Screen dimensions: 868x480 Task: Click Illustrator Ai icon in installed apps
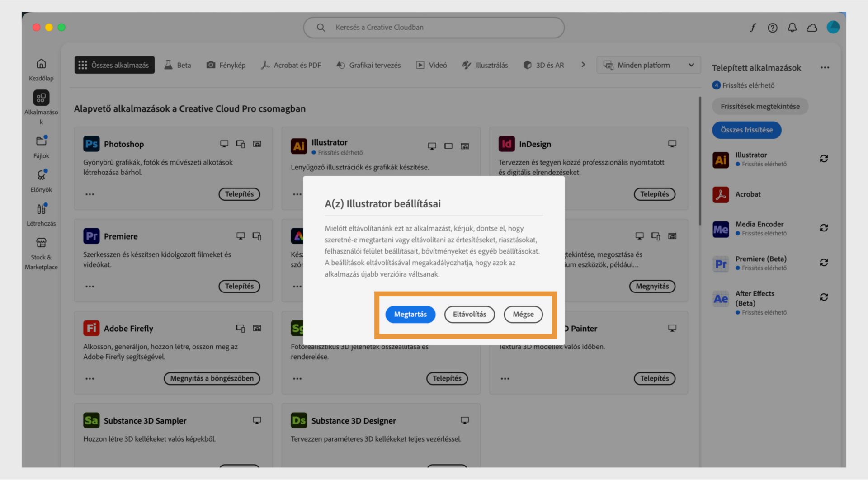[x=721, y=160]
